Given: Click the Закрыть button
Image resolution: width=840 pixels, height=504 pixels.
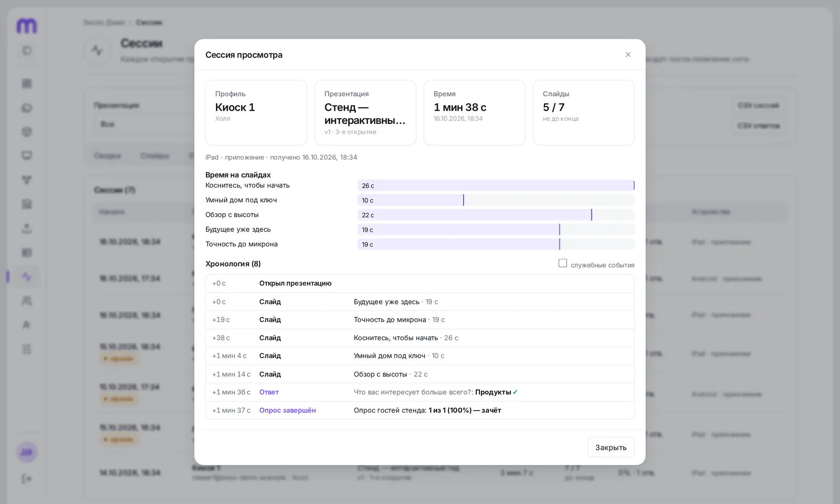Looking at the screenshot, I should pyautogui.click(x=611, y=447).
